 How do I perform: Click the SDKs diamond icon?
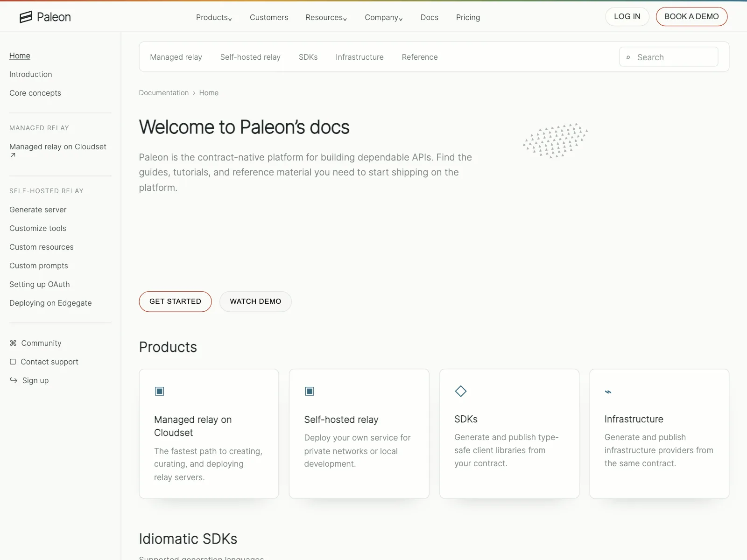[461, 391]
